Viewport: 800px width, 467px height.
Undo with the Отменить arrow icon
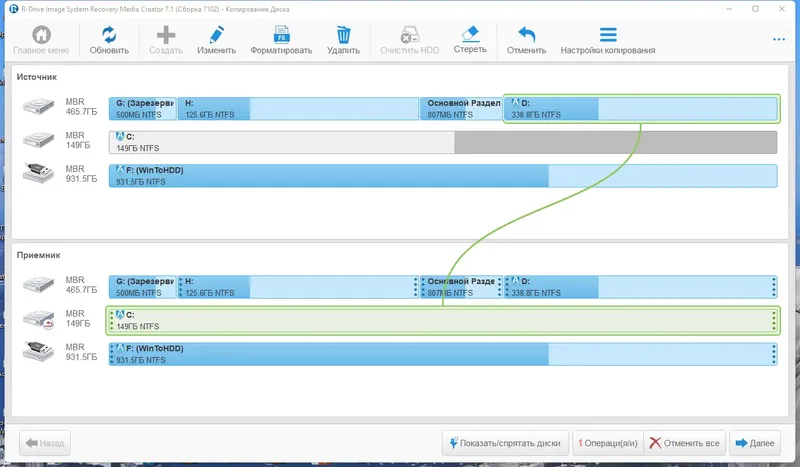tap(527, 35)
